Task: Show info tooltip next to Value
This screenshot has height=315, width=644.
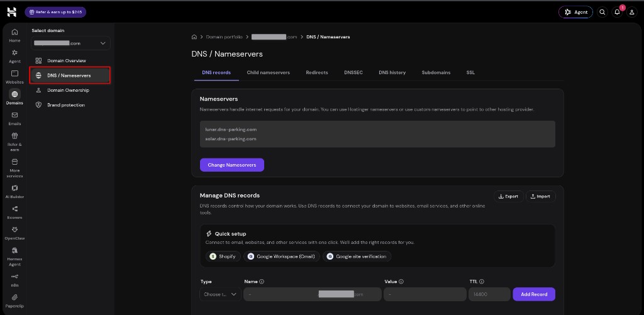Action: [x=401, y=282]
